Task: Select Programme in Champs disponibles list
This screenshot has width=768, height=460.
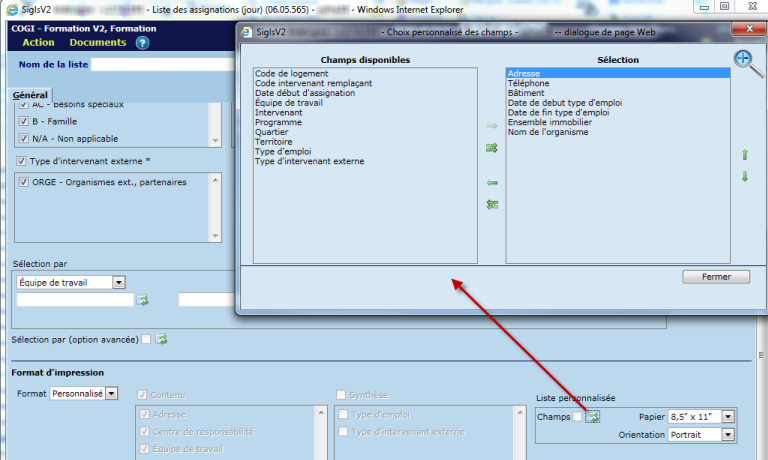Action: [x=278, y=122]
